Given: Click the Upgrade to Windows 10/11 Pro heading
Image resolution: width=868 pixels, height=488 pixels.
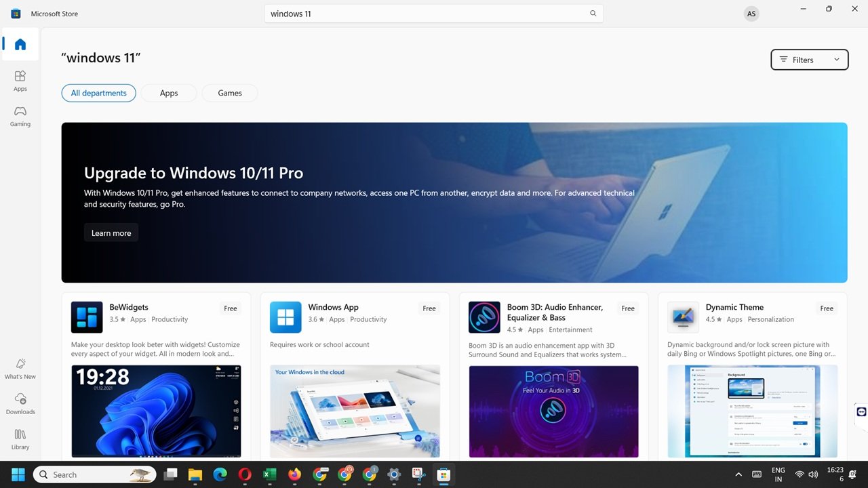Looking at the screenshot, I should (x=193, y=173).
